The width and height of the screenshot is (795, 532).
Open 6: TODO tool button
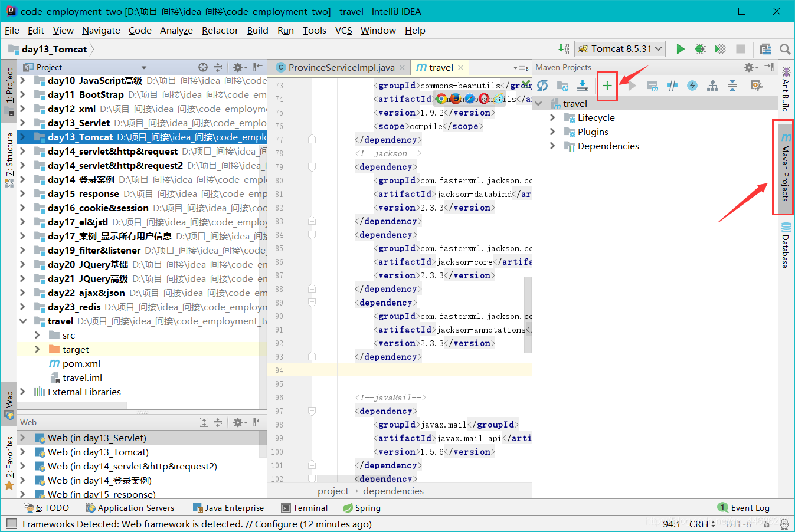click(x=46, y=508)
